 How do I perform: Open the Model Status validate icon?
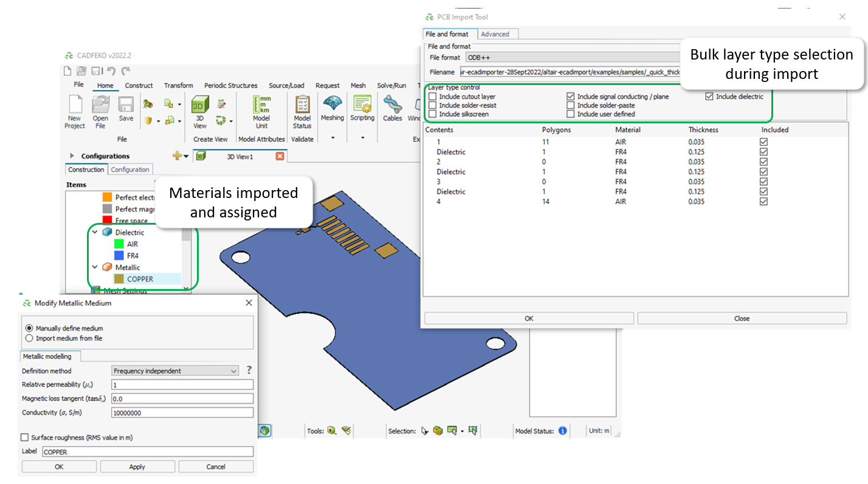302,106
